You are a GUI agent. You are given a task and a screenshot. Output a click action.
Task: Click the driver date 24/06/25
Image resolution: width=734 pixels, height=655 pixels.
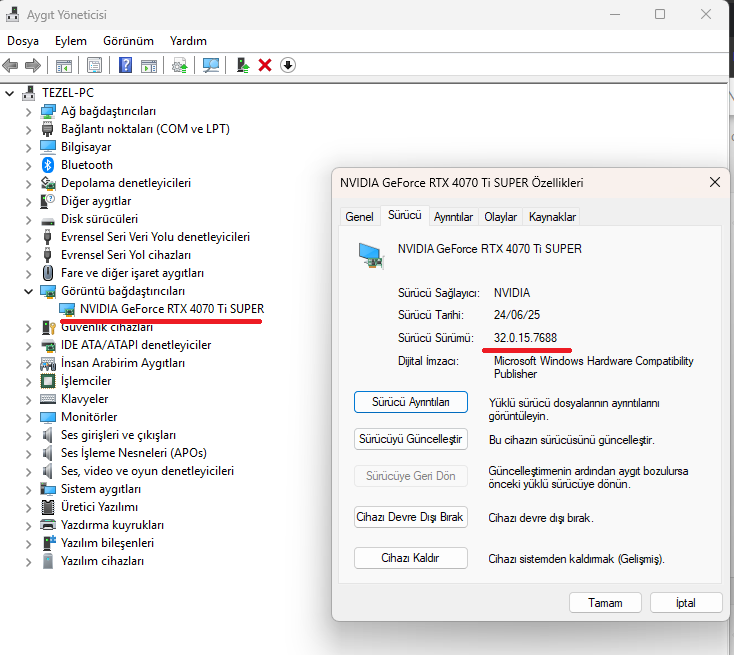click(517, 315)
